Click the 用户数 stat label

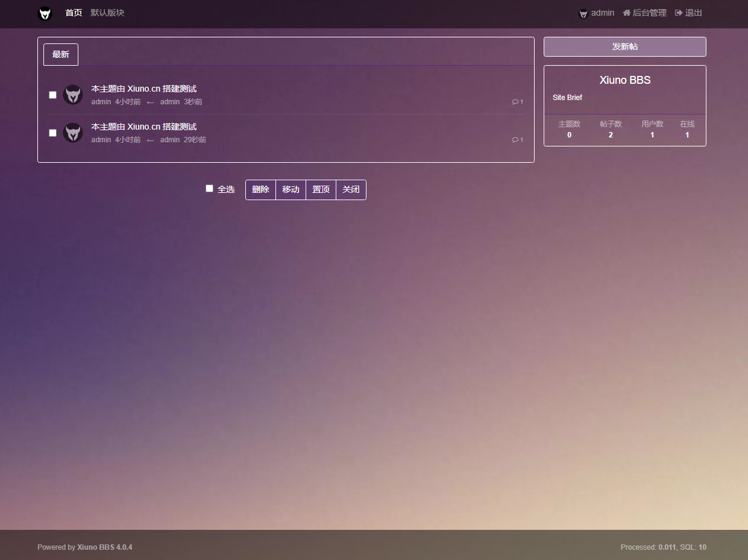(x=652, y=124)
